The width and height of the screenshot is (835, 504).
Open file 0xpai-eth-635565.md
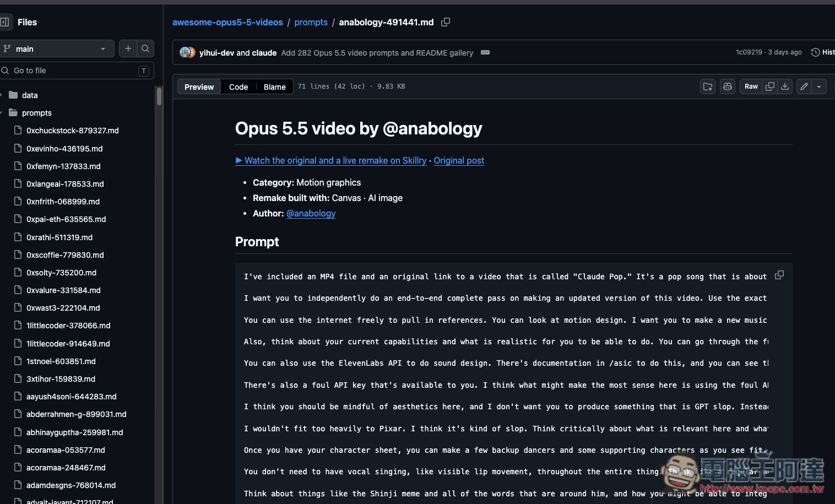pos(66,219)
